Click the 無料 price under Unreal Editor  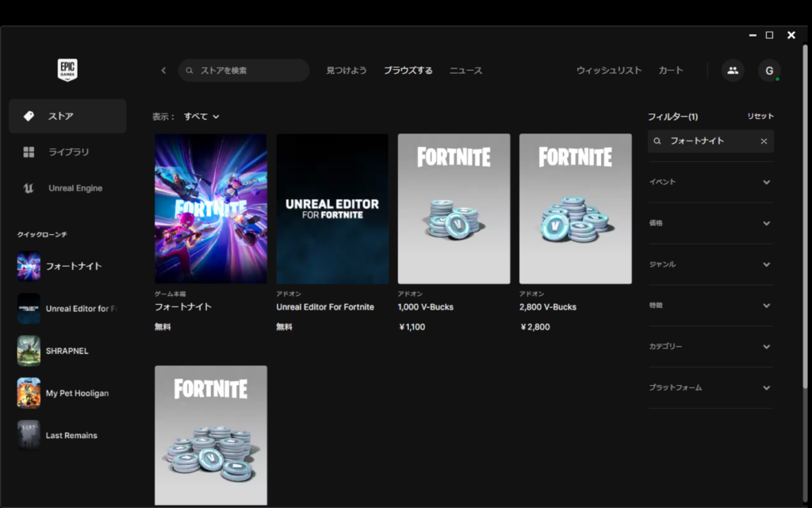(285, 327)
